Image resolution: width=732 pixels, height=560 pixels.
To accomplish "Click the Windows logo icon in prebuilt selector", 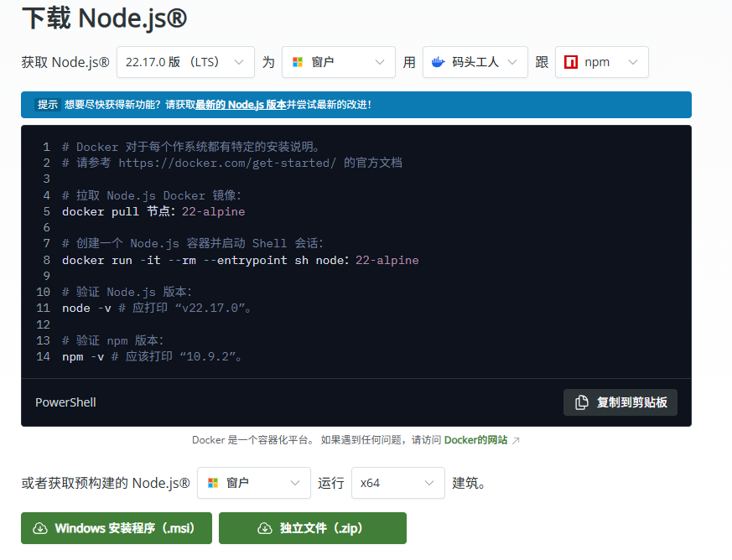I will 213,483.
